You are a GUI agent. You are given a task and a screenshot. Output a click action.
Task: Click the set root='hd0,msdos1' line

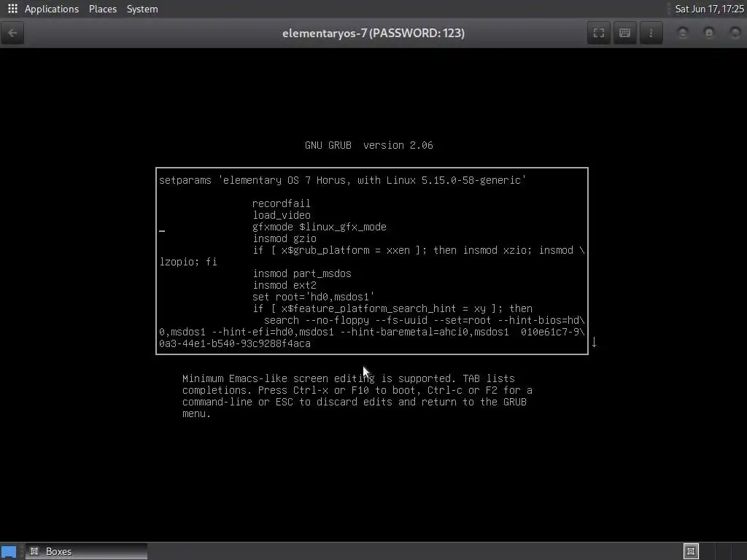pyautogui.click(x=313, y=297)
